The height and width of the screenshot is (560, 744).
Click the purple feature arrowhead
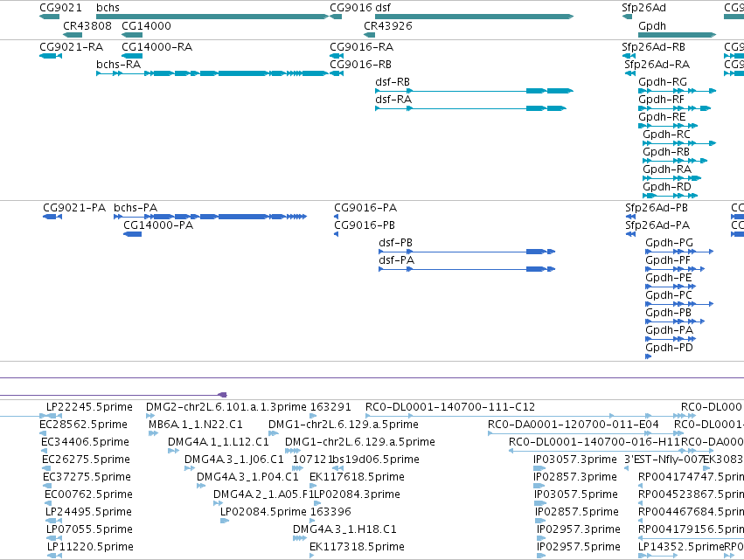pos(222,395)
